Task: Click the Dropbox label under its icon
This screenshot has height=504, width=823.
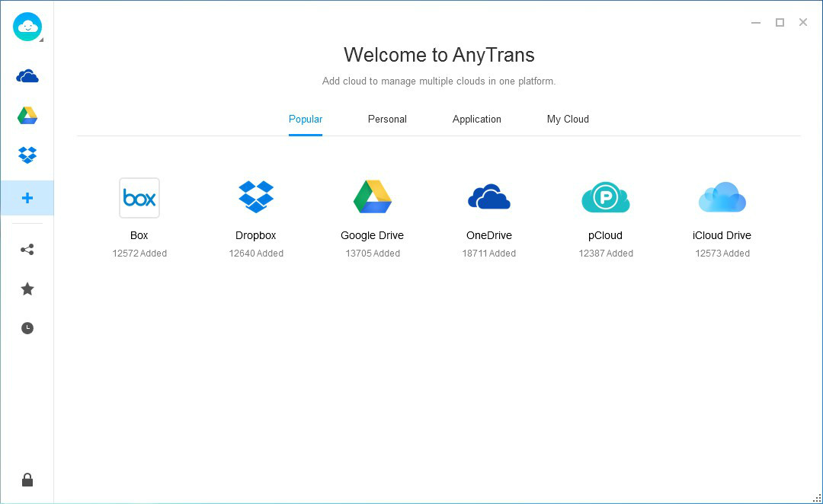Action: click(255, 235)
